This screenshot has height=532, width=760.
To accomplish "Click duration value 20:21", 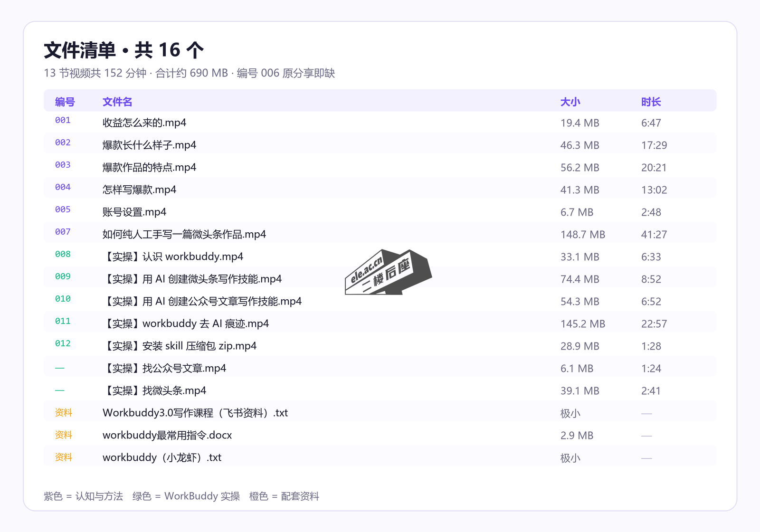I will point(654,168).
